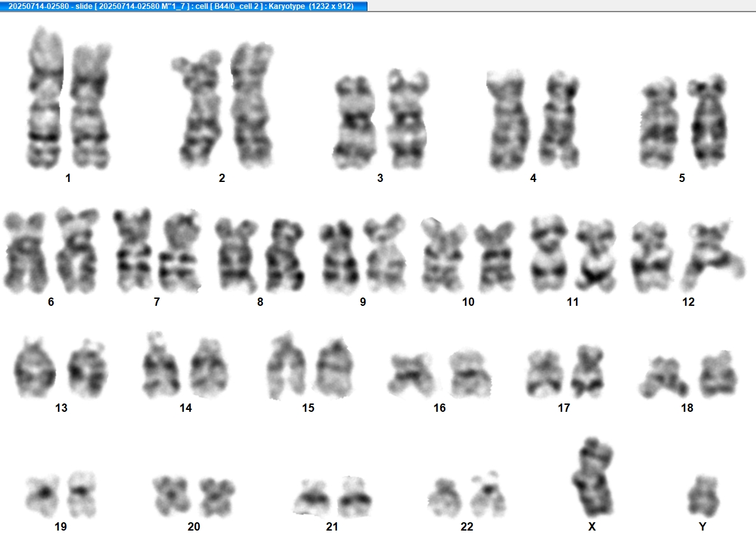Select the right chromosome 7 homolog
Image resolution: width=756 pixels, height=551 pixels.
click(x=180, y=251)
